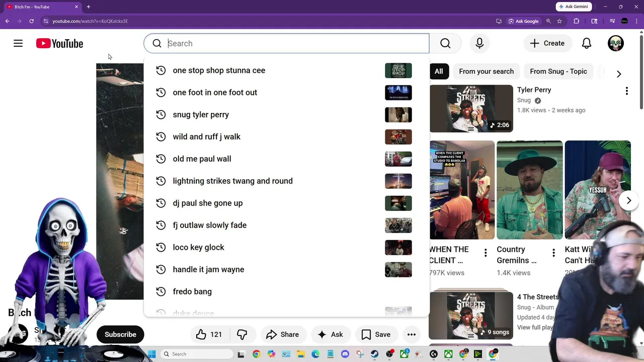Viewport: 644px width, 362px height.
Task: Choose suggestion fredo bang
Action: point(286,292)
